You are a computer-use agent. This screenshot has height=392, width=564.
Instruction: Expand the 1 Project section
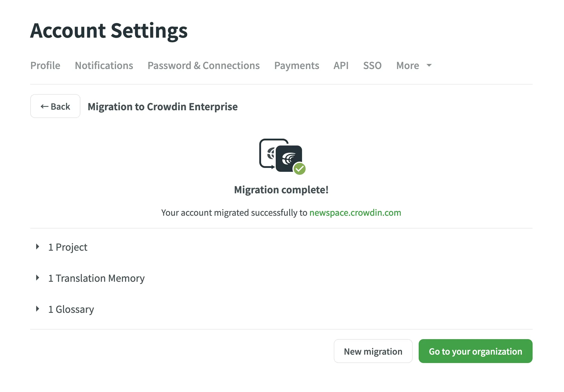point(38,246)
